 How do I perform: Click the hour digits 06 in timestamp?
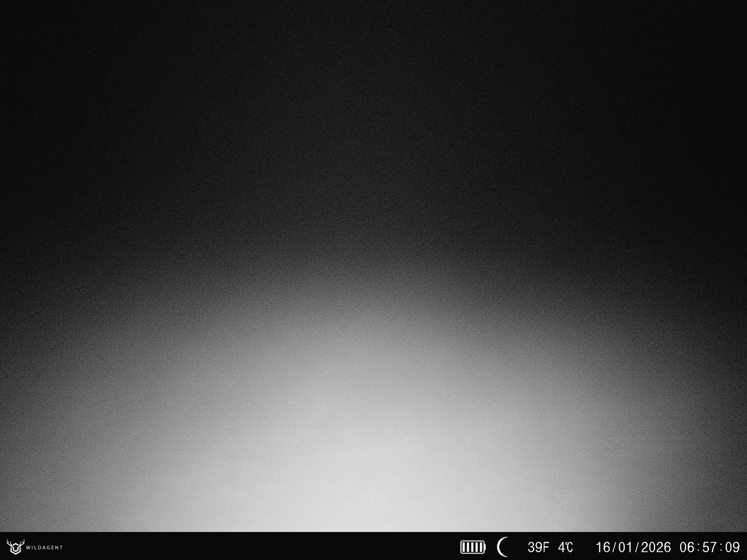(687, 547)
